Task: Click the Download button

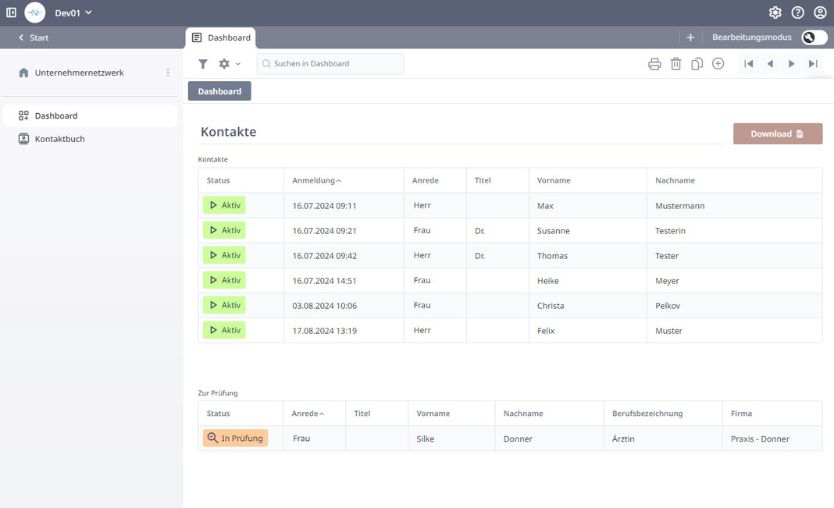Action: click(x=777, y=134)
